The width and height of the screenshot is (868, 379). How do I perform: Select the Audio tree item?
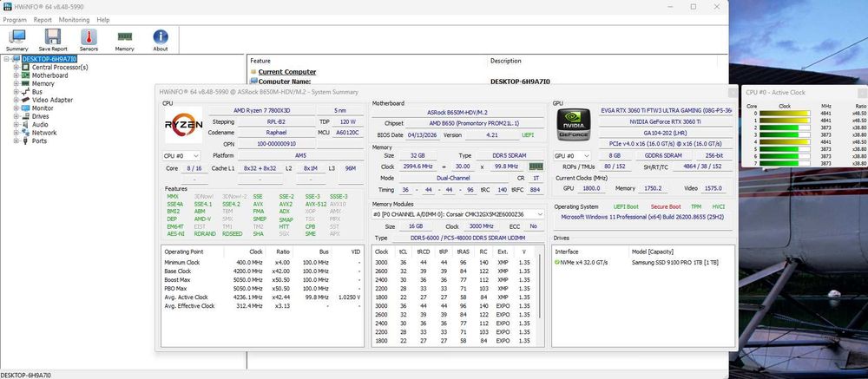click(x=40, y=125)
